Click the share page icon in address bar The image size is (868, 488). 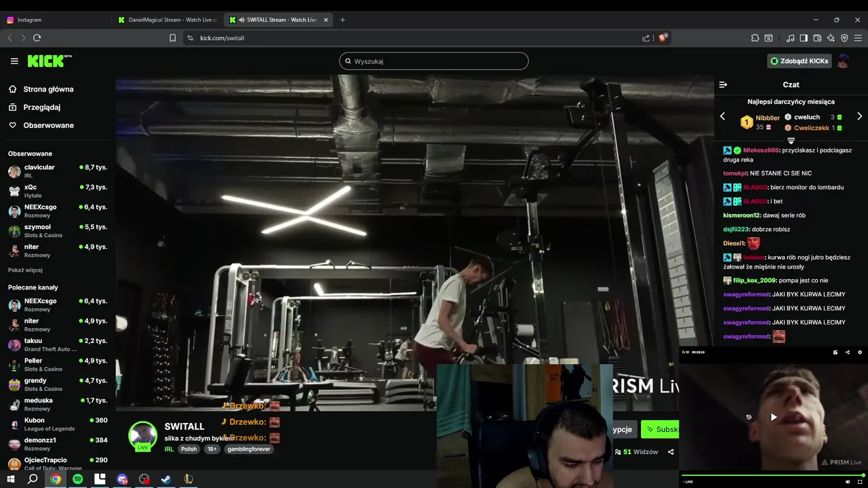point(646,38)
